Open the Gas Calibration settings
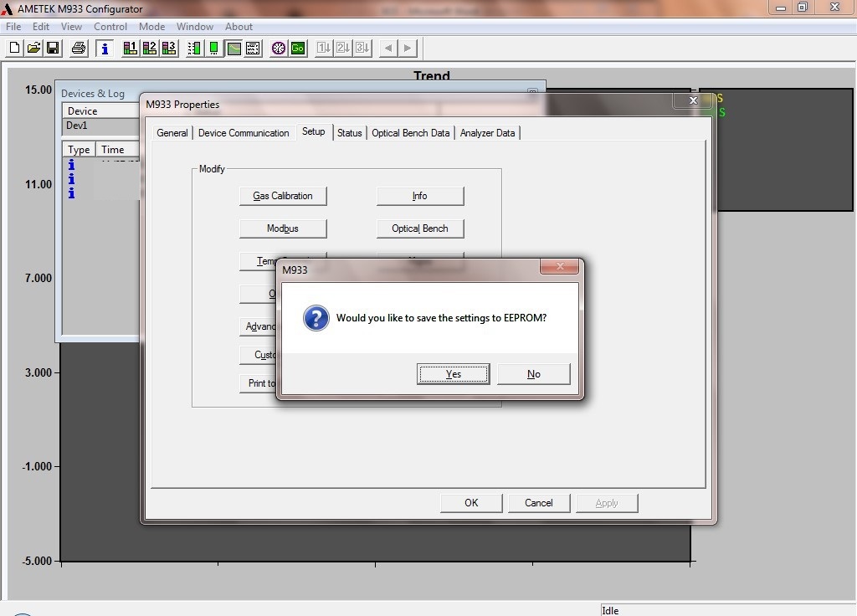Screen dimensions: 857x616 point(282,195)
